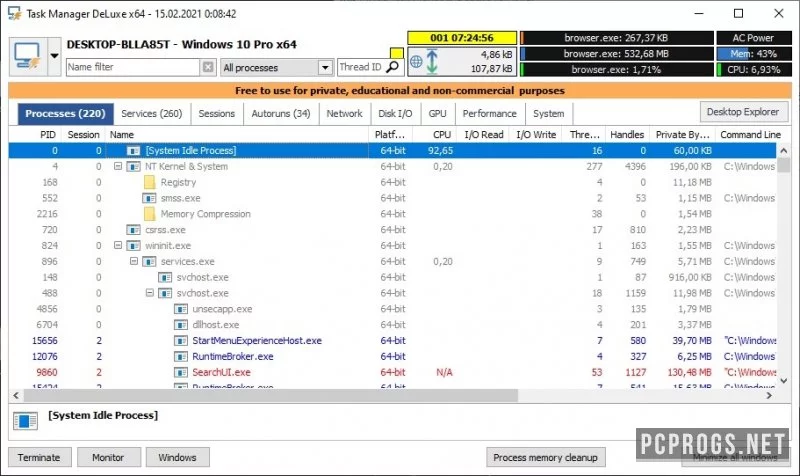Click the horizontal scrollbar left arrow

16,395
